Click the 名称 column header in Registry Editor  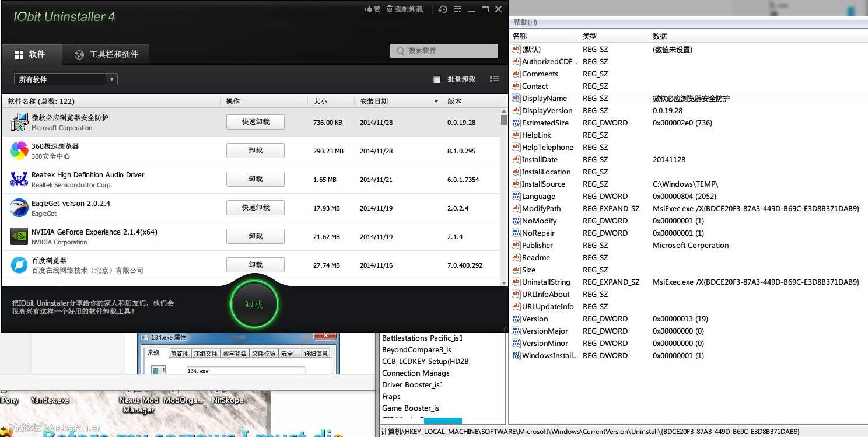pyautogui.click(x=544, y=36)
